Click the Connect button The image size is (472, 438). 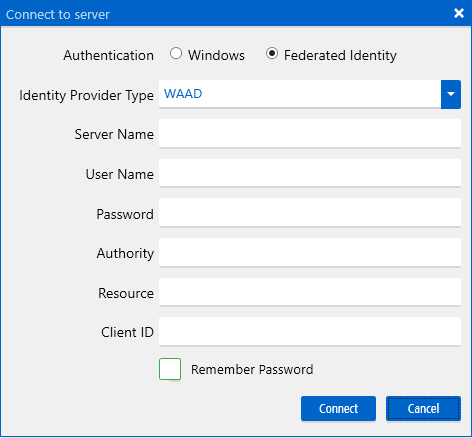pyautogui.click(x=338, y=408)
